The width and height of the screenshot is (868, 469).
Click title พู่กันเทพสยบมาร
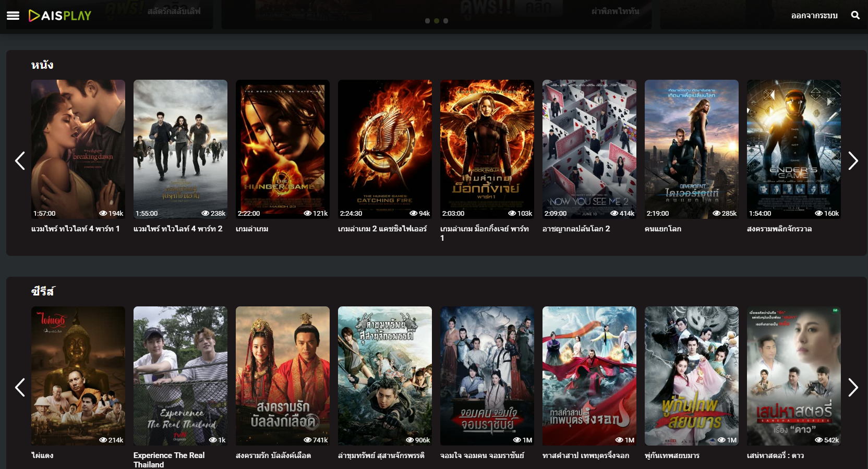tap(672, 455)
